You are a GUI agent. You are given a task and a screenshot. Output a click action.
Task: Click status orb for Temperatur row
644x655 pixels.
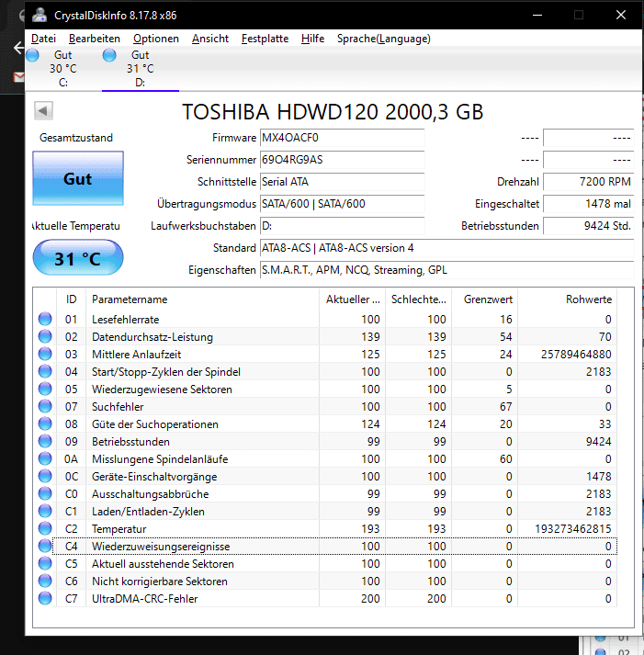[x=45, y=528]
